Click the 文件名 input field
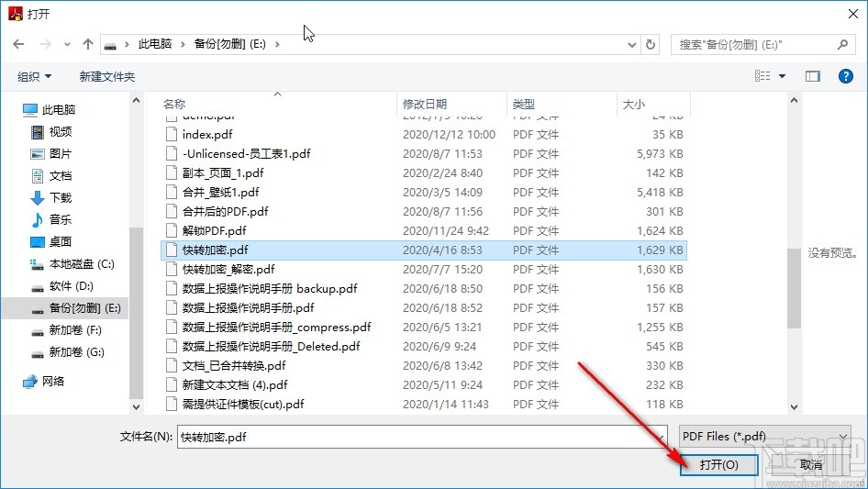Viewport: 868px width, 489px height. (422, 437)
